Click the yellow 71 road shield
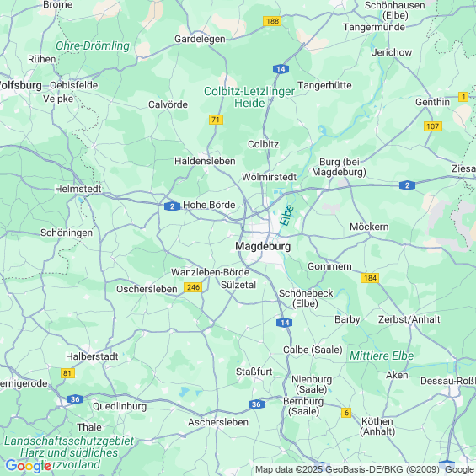Viewport: 476px width, 476px height. 216,120
